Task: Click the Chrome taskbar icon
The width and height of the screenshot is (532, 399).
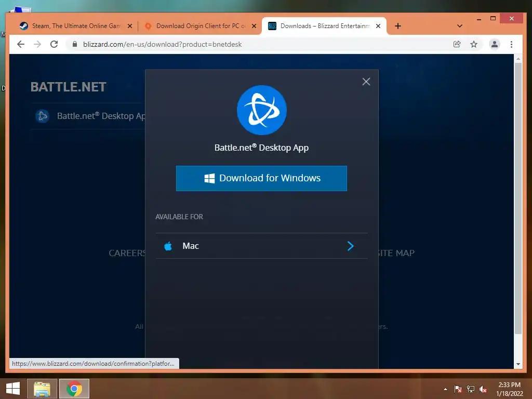Action: coord(74,389)
